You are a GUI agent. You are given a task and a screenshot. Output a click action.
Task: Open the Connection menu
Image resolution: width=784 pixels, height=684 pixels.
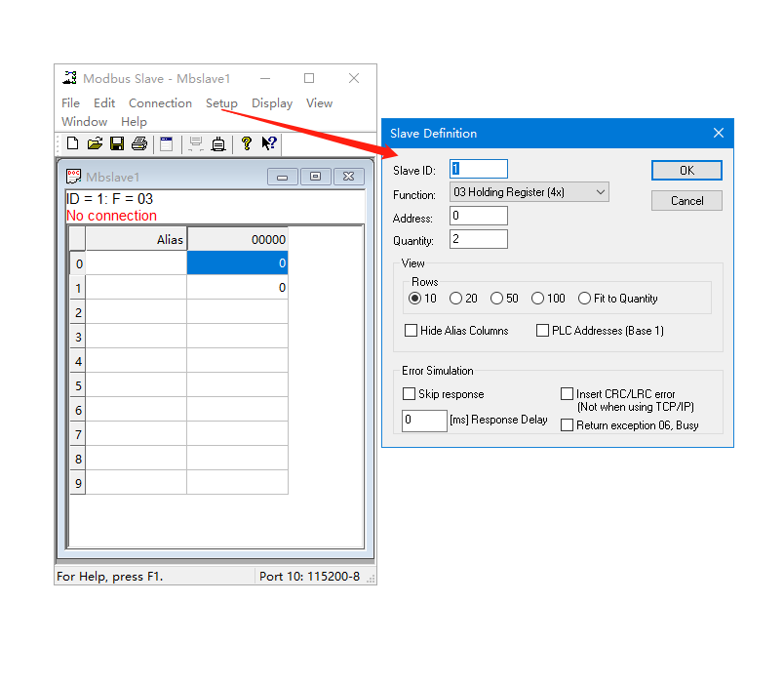click(x=161, y=103)
